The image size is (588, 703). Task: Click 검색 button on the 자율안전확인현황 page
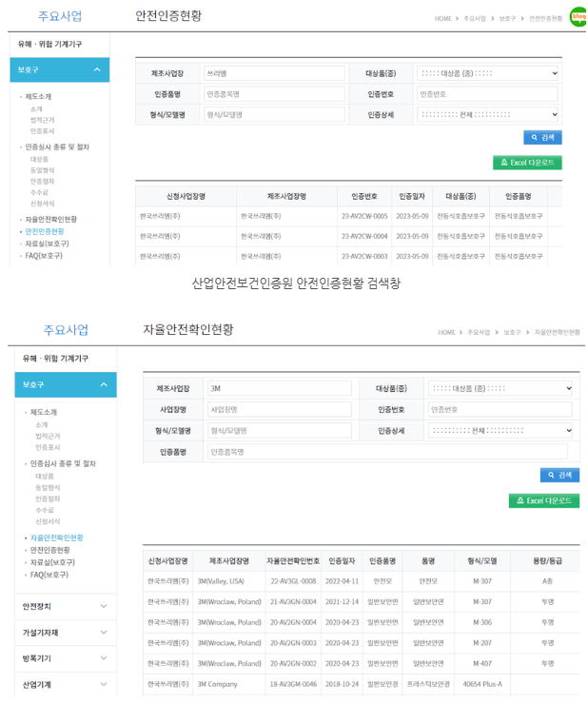(x=559, y=475)
